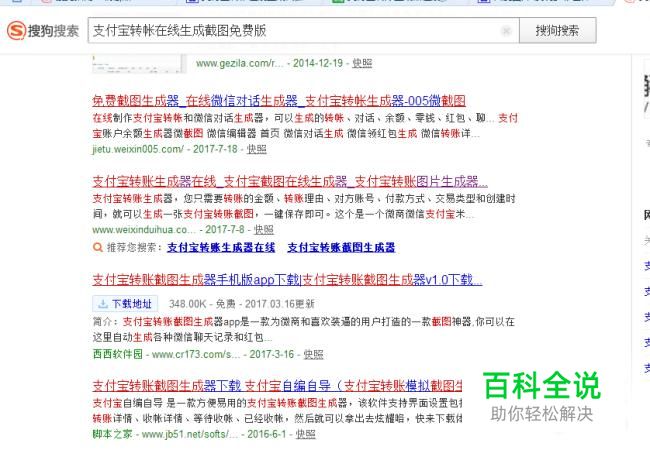Image resolution: width=650 pixels, height=457 pixels.
Task: Open the 脚本之家 source link
Action: pos(112,434)
